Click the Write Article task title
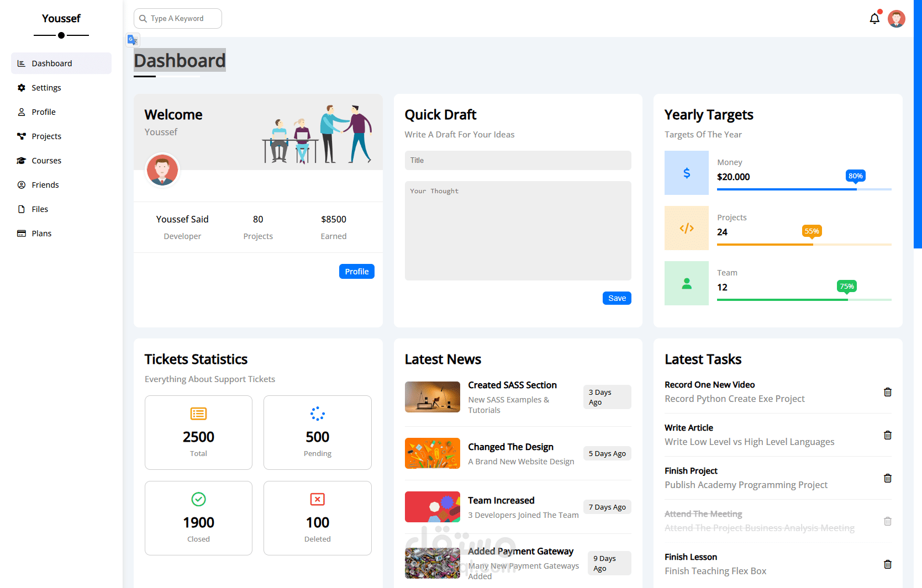The height and width of the screenshot is (588, 922). [x=689, y=428]
